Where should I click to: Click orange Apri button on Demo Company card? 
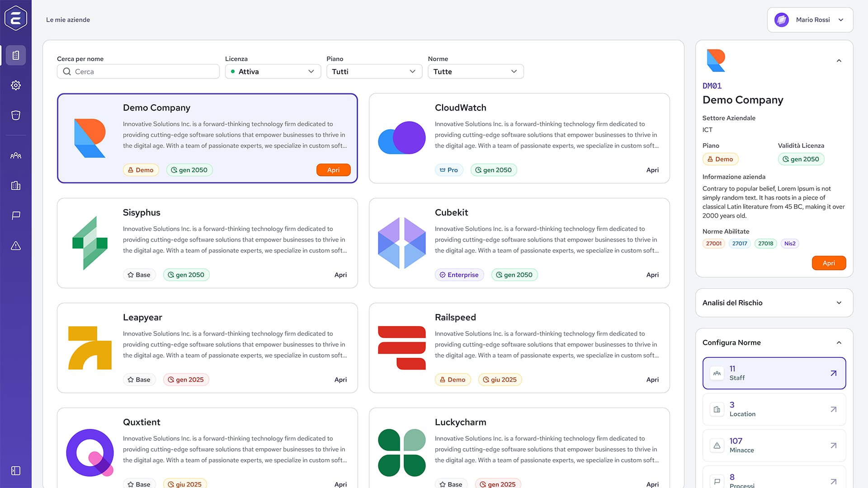click(x=333, y=170)
